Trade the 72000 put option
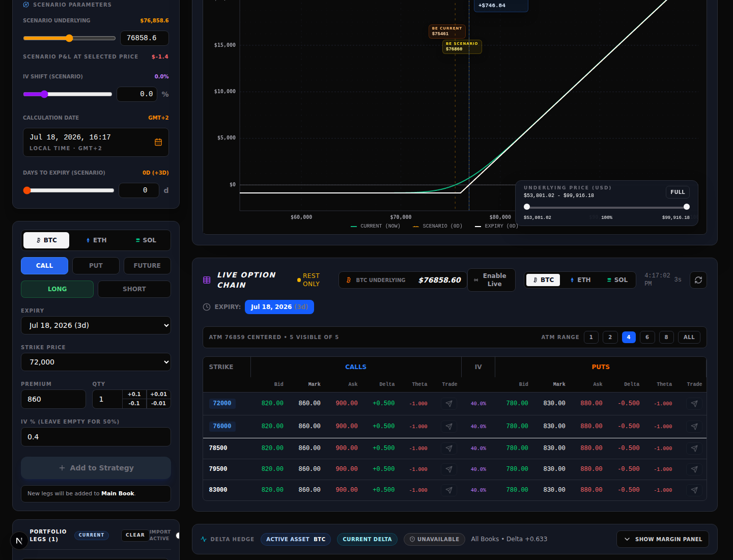This screenshot has height=560, width=733. pyautogui.click(x=694, y=404)
